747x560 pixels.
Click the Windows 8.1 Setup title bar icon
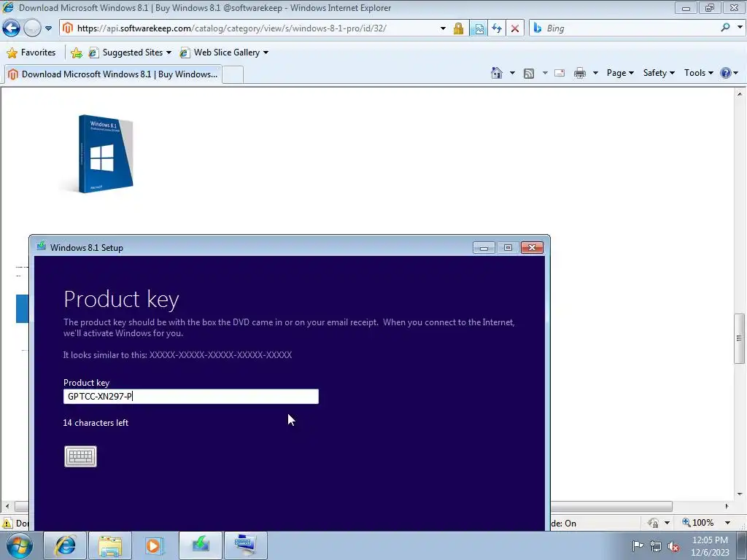42,246
